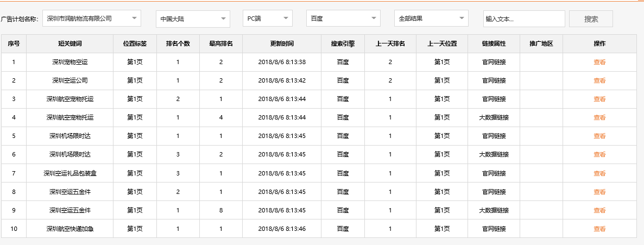Click 官网链接 in row 1

[494, 62]
